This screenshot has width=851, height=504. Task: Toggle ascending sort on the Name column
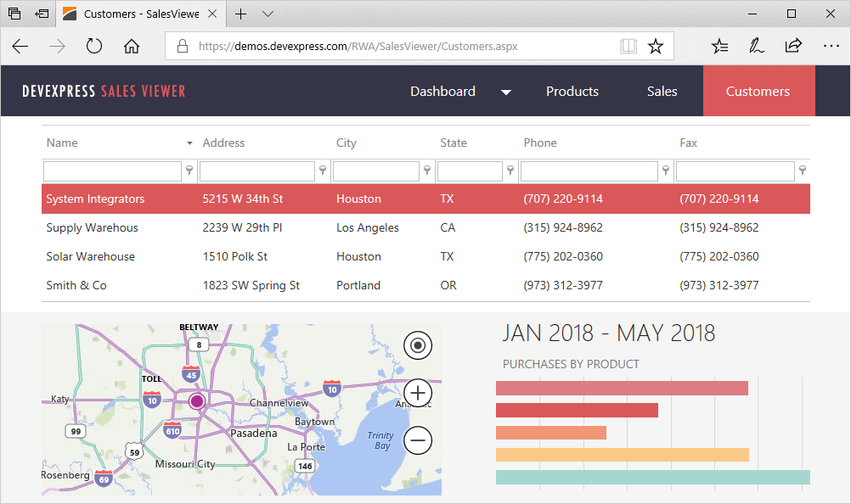(62, 143)
